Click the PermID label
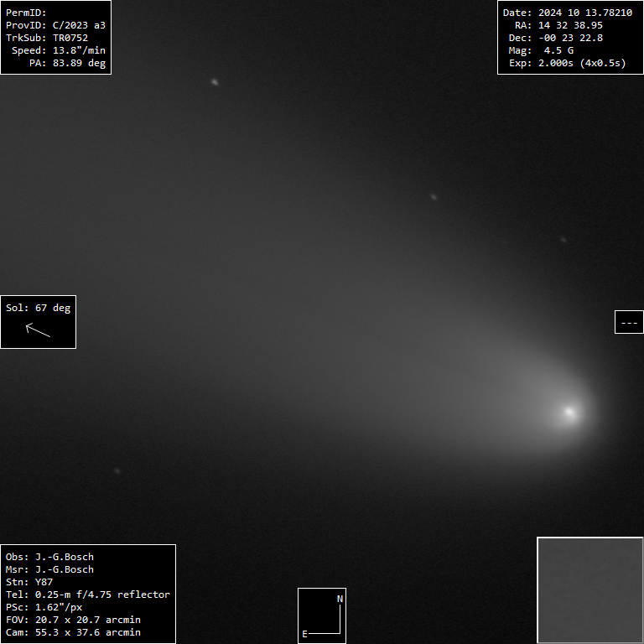 26,13
